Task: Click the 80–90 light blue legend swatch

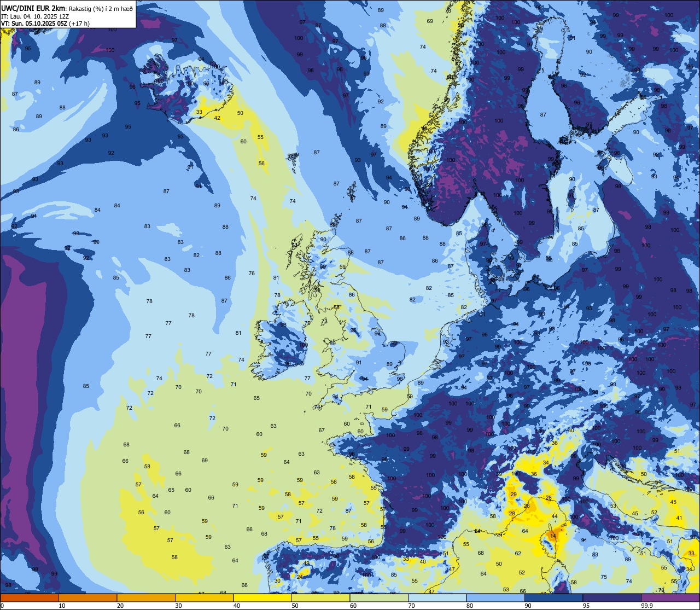Action: 495,597
